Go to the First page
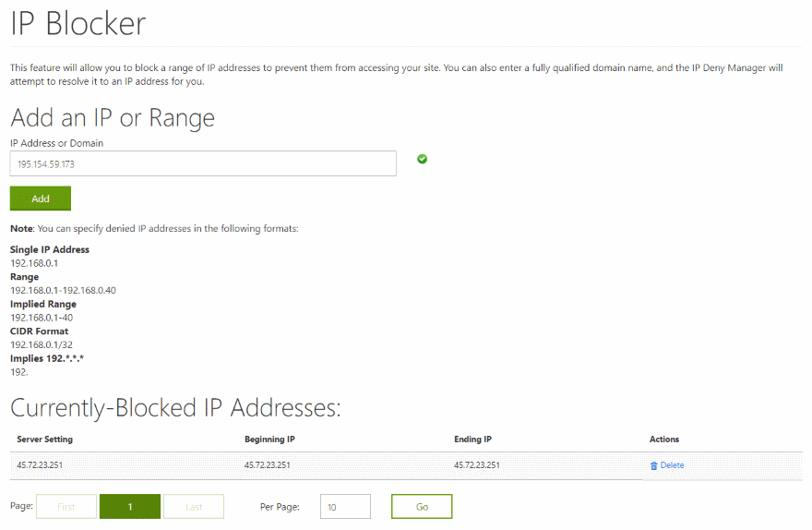Viewport: 812px width, 530px height. pyautogui.click(x=66, y=506)
